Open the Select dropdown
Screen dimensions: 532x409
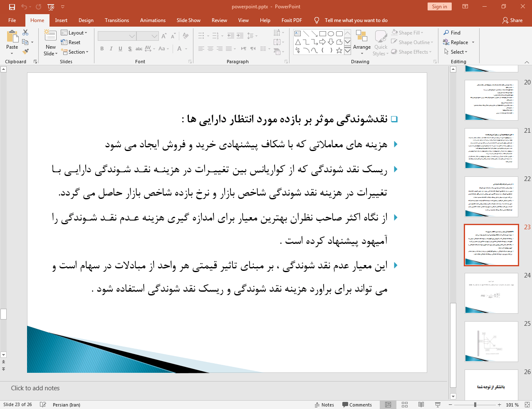click(x=456, y=52)
